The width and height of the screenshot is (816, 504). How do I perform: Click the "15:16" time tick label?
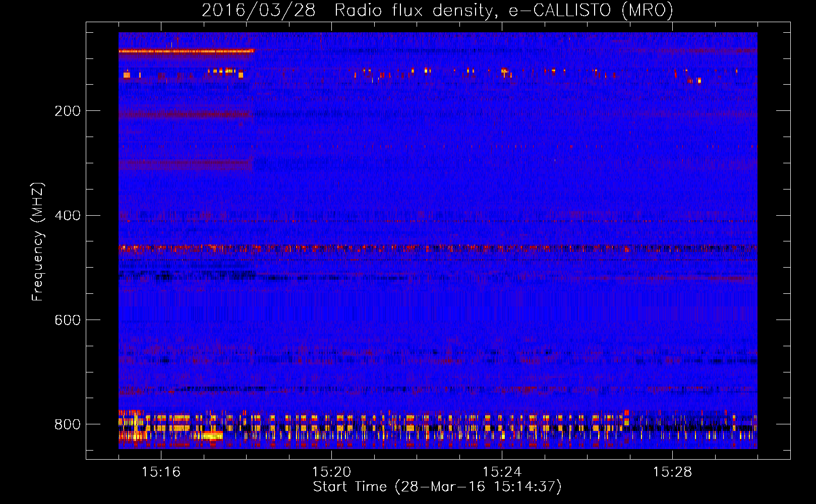tap(161, 472)
